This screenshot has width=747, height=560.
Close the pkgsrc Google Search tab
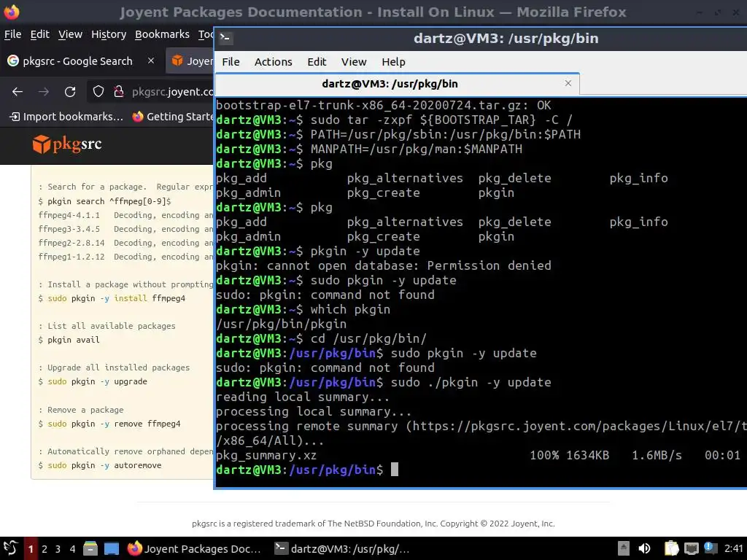pos(151,61)
